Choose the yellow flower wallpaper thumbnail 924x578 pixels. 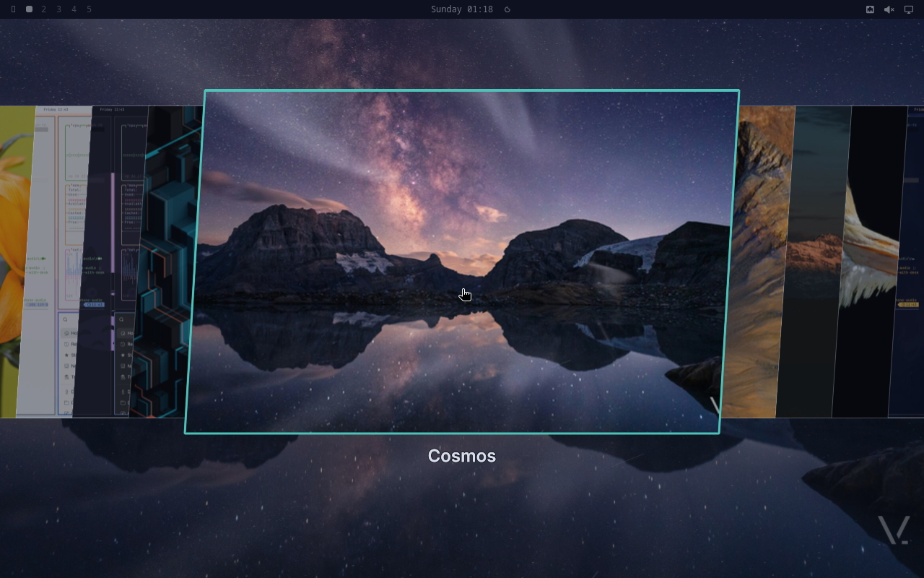[x=17, y=262]
